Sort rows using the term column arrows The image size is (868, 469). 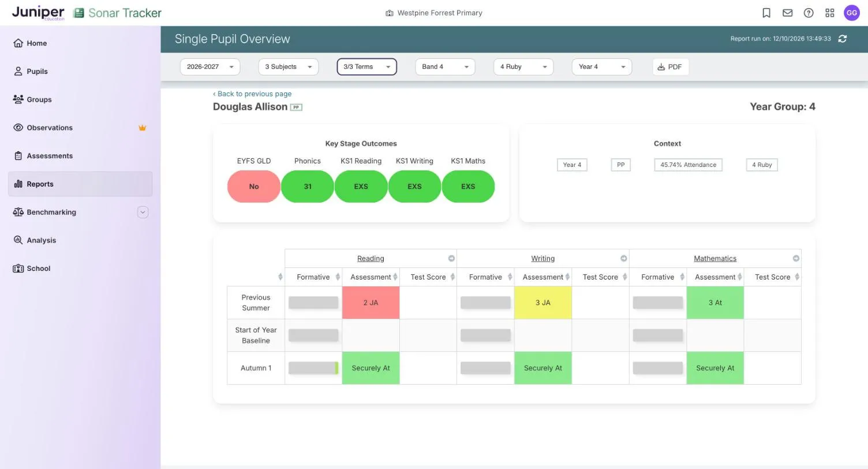pyautogui.click(x=280, y=277)
